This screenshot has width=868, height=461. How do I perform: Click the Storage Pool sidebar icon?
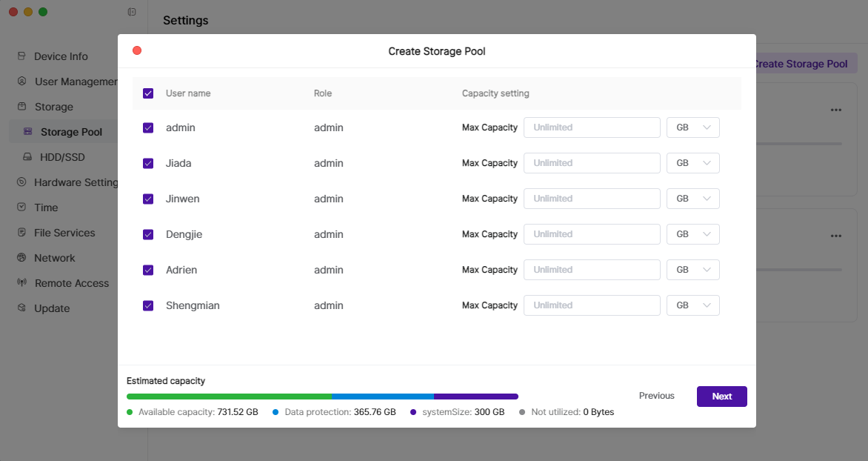(x=27, y=131)
